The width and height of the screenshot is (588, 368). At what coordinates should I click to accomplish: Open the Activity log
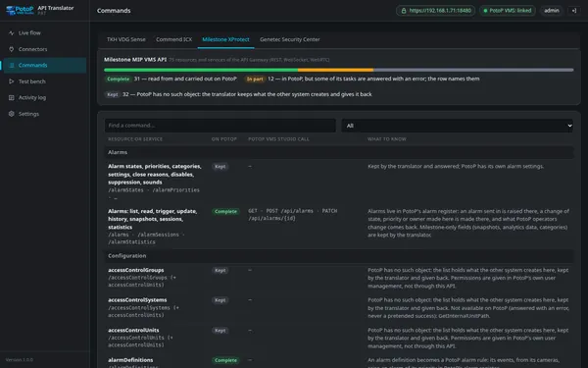tap(45, 97)
